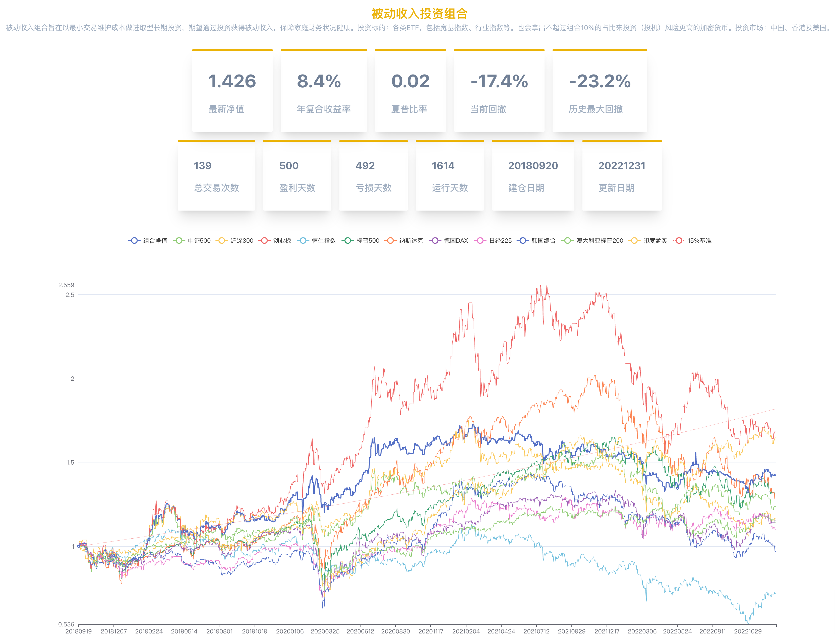Click the 日经225 legend icon

click(x=480, y=240)
